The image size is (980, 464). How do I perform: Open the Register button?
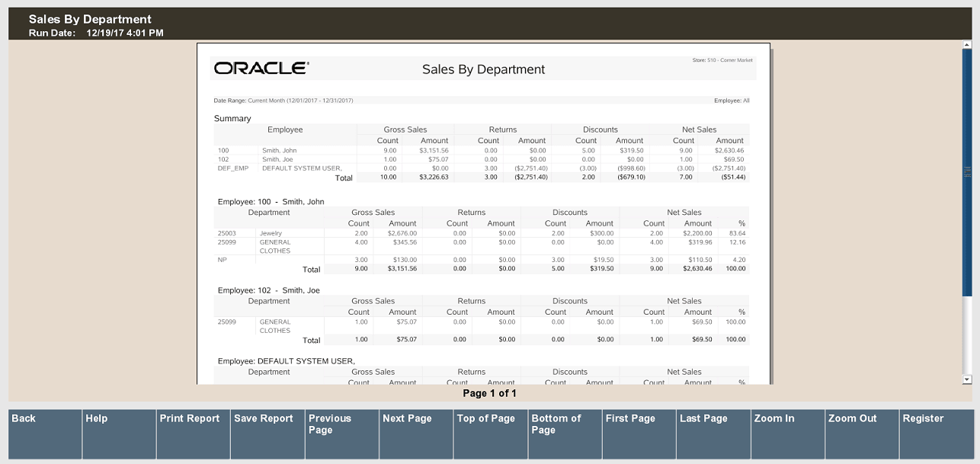tap(937, 434)
